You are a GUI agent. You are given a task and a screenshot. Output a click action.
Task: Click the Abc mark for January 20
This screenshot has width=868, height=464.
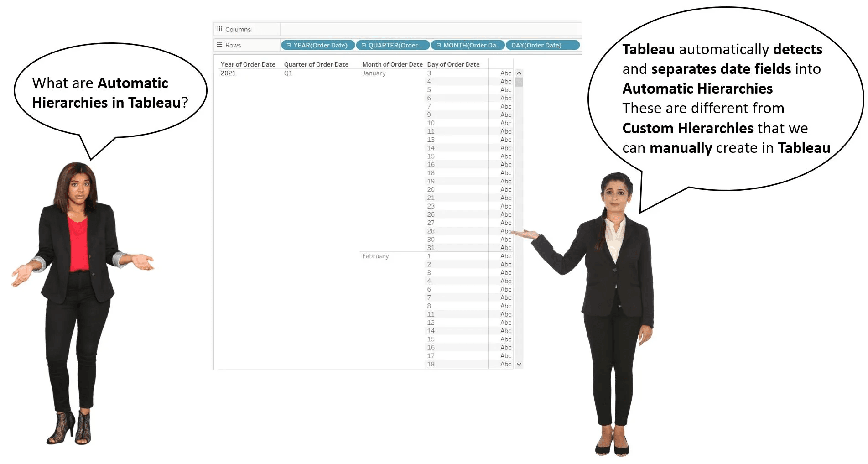point(505,189)
